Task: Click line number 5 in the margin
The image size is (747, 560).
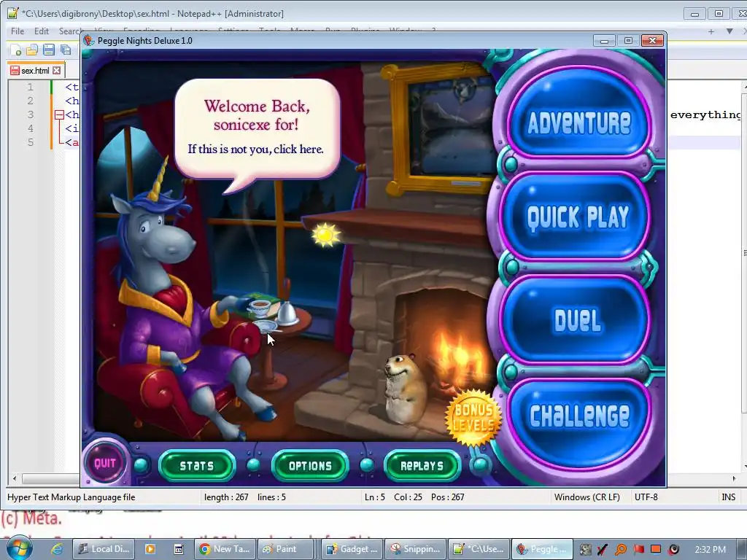Action: click(31, 142)
